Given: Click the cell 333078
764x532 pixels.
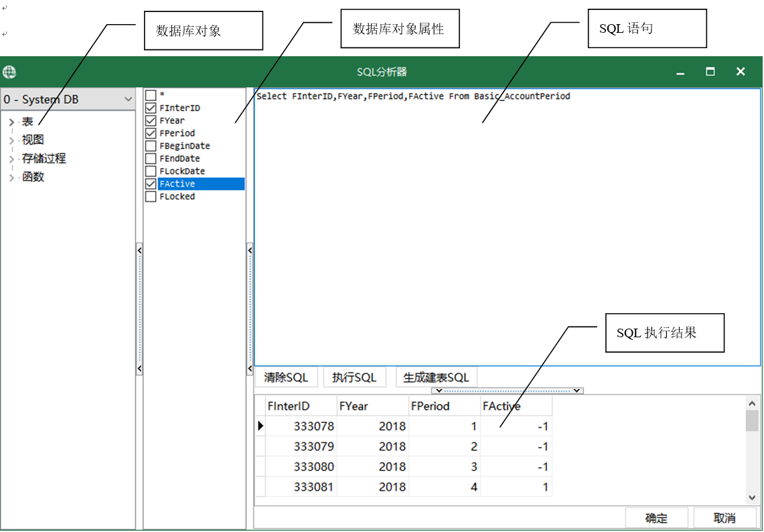Looking at the screenshot, I should [x=301, y=426].
